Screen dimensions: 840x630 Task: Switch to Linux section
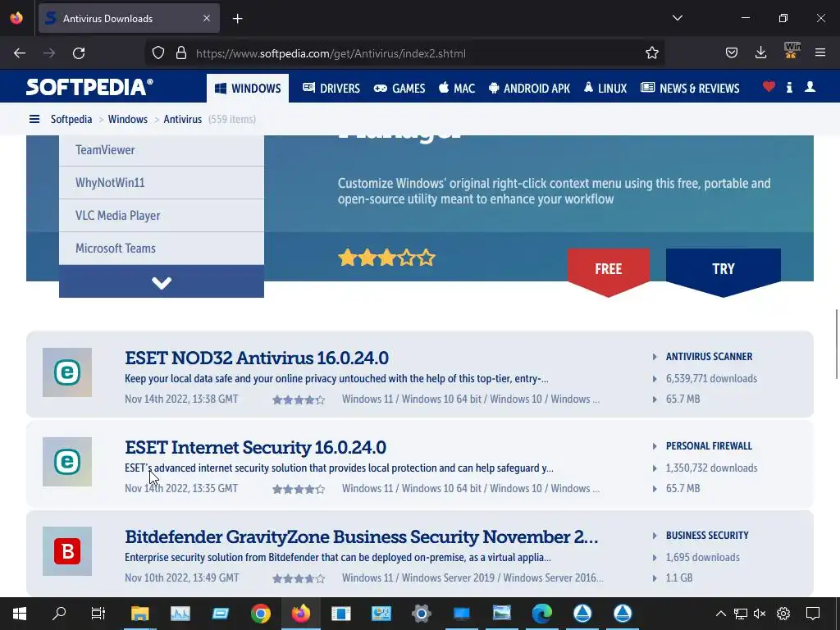click(605, 89)
